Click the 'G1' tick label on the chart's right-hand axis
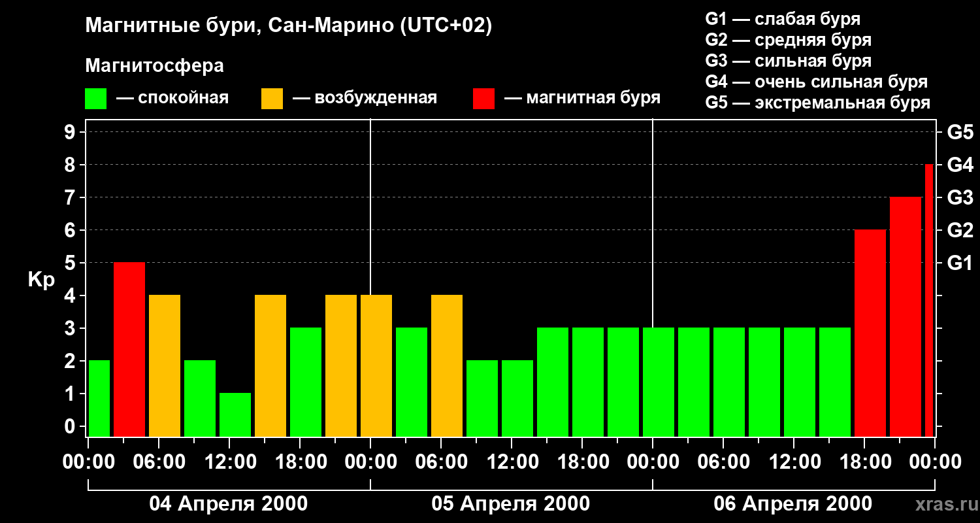Screen dimensions: 980x523 [x=960, y=263]
